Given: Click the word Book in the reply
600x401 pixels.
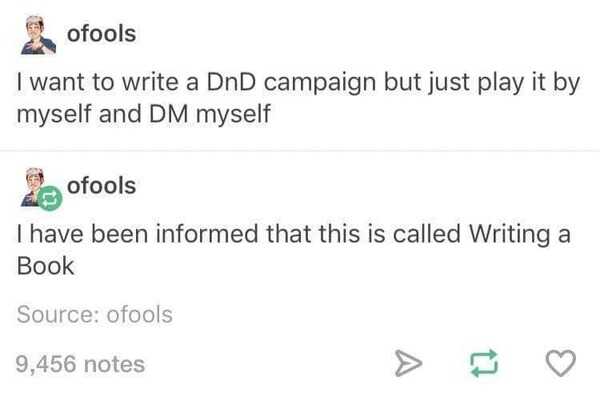Looking at the screenshot, I should coord(45,266).
